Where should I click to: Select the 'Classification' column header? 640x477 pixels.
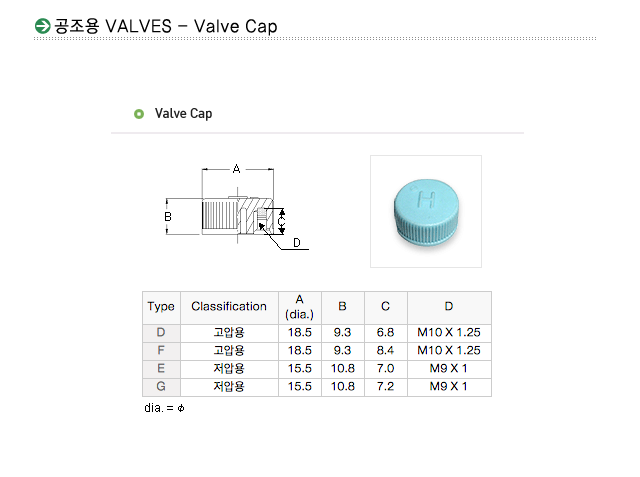(229, 307)
